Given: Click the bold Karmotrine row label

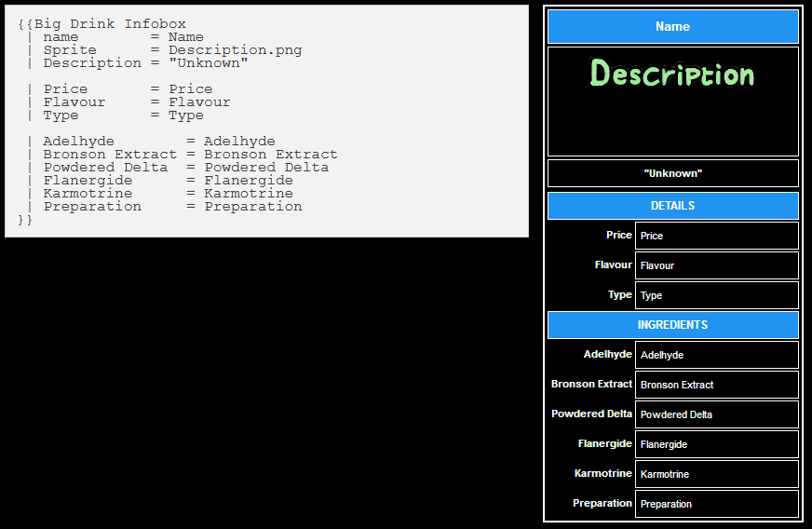Looking at the screenshot, I should [602, 473].
